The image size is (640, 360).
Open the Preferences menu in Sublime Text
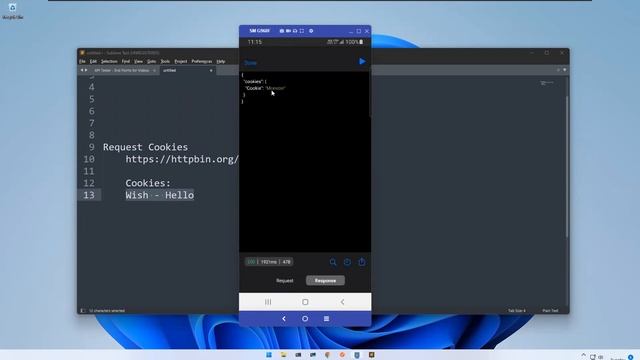tap(202, 61)
